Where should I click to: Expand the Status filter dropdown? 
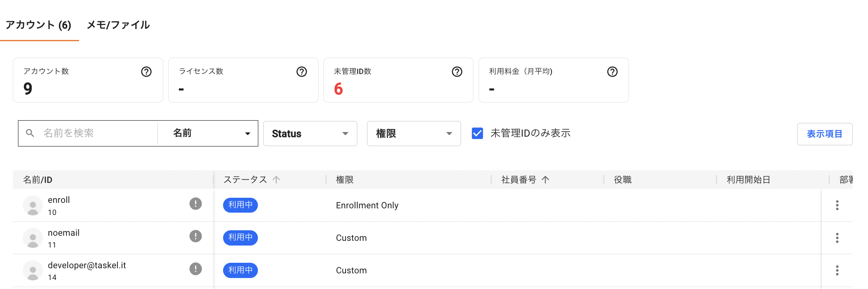(310, 134)
